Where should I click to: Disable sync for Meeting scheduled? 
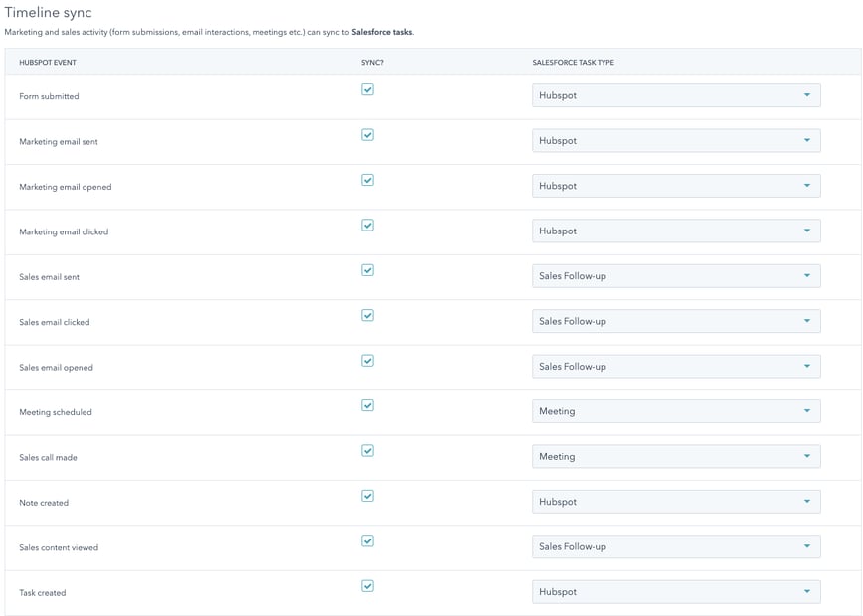click(x=367, y=405)
